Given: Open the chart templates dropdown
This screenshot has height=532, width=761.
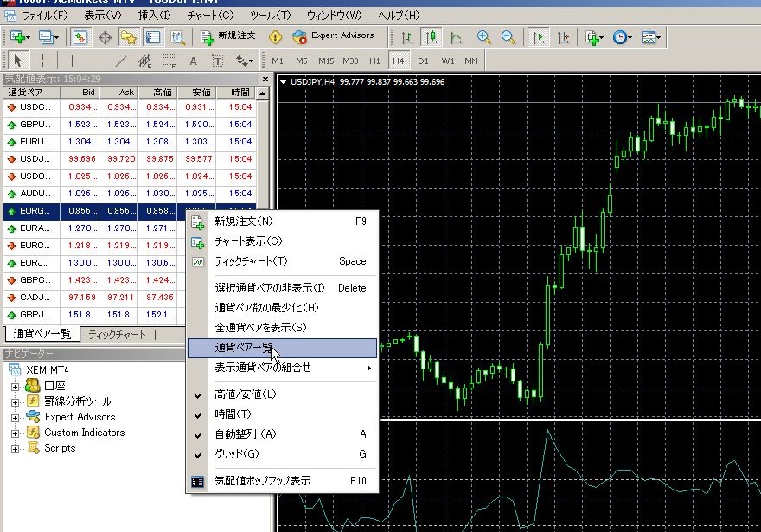Looking at the screenshot, I should (651, 37).
